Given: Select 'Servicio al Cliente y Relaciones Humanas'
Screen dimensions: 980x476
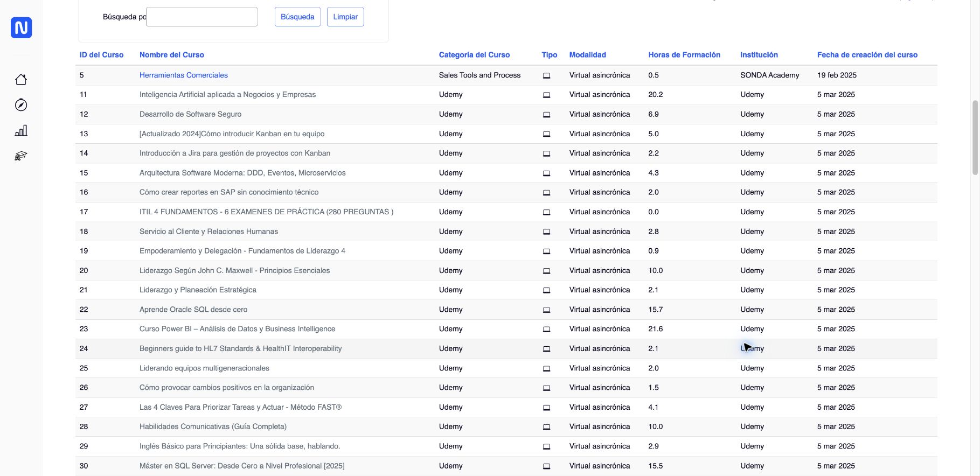Looking at the screenshot, I should click(208, 232).
